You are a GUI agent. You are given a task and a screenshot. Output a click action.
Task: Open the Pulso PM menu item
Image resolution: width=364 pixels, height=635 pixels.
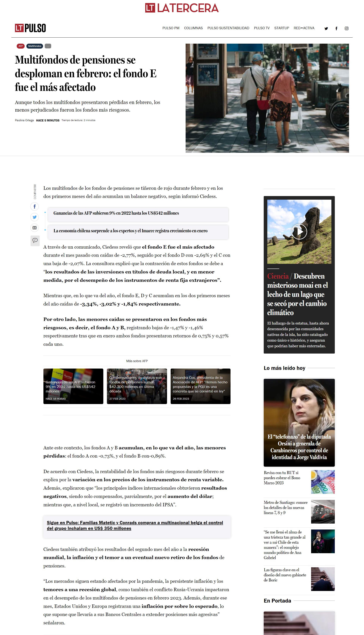click(171, 28)
